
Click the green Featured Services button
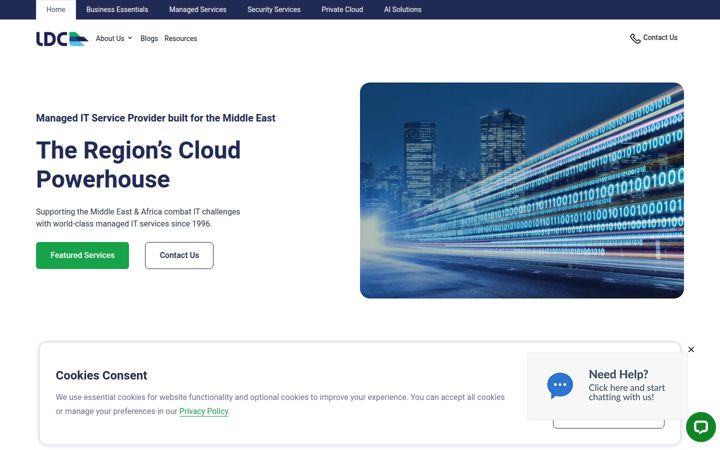pos(83,255)
